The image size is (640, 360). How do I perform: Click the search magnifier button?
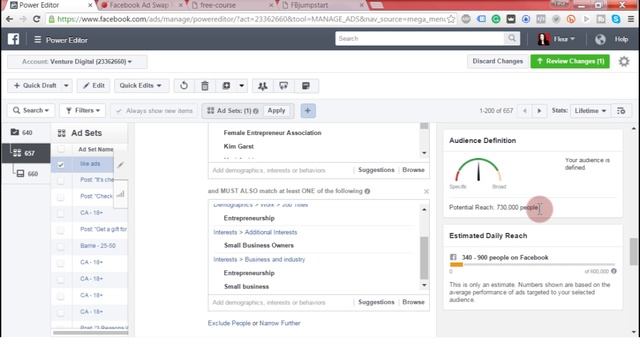pos(511,38)
